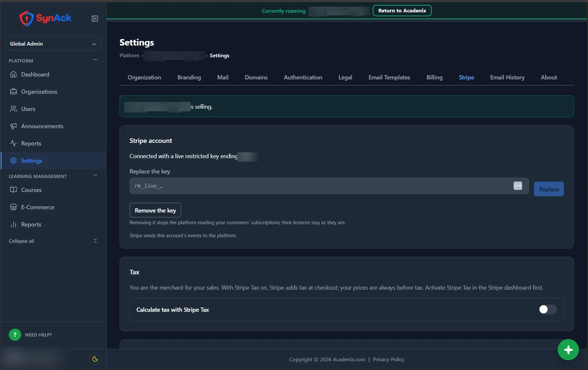Click the Settings gear icon

(x=13, y=160)
